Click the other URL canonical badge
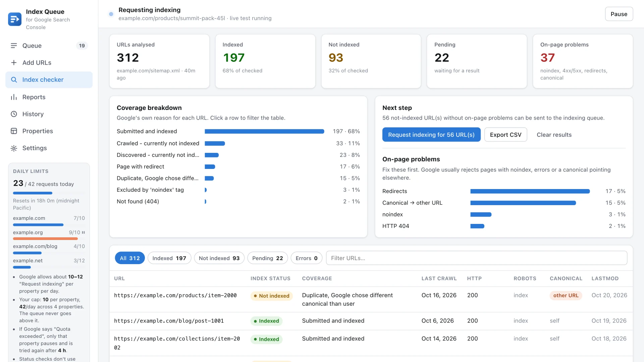 click(x=566, y=295)
